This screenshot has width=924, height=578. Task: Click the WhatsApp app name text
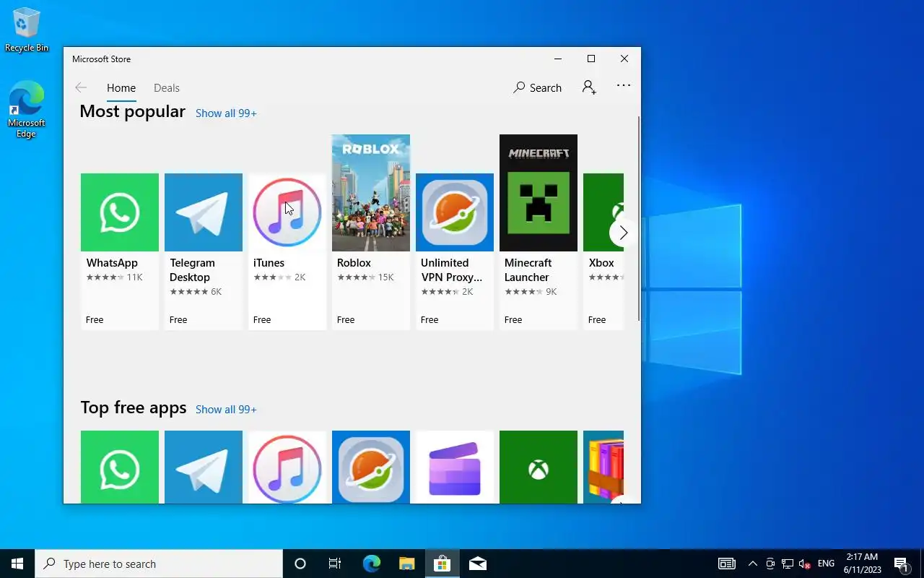pos(112,263)
